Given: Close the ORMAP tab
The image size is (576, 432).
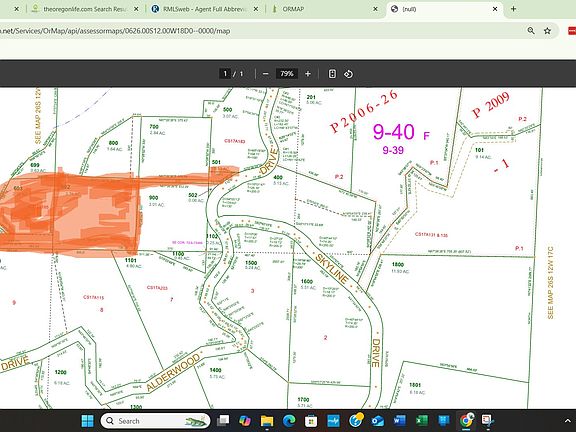Looking at the screenshot, I should pyautogui.click(x=375, y=9).
